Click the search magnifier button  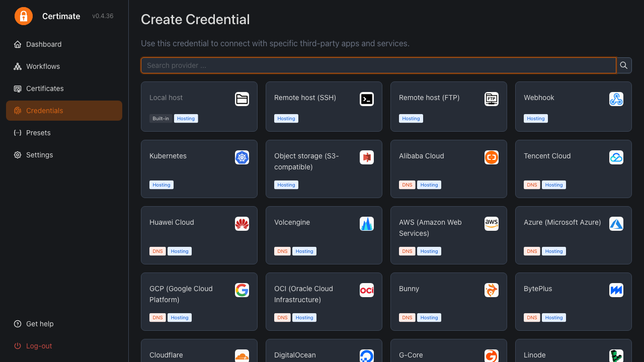point(624,65)
